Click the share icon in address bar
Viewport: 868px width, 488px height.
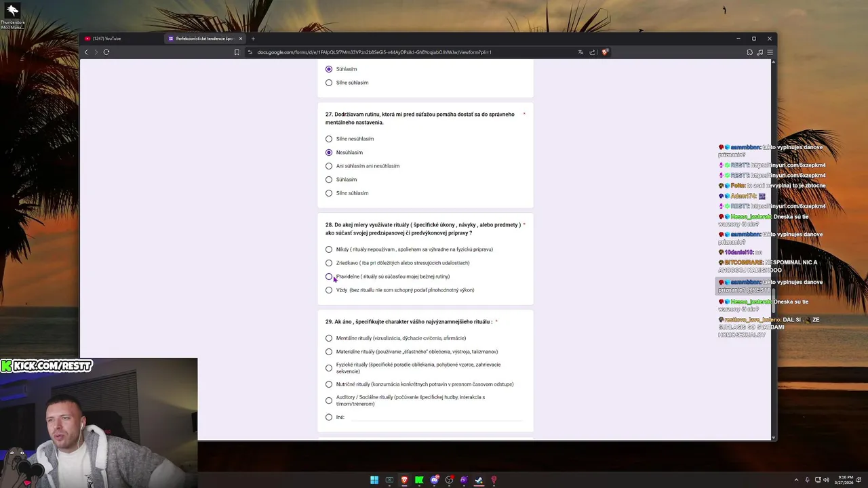(592, 52)
